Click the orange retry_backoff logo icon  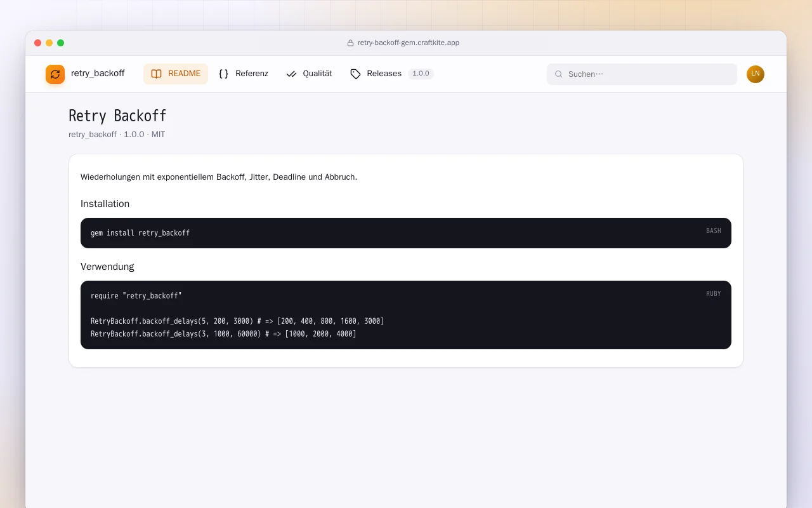[55, 74]
